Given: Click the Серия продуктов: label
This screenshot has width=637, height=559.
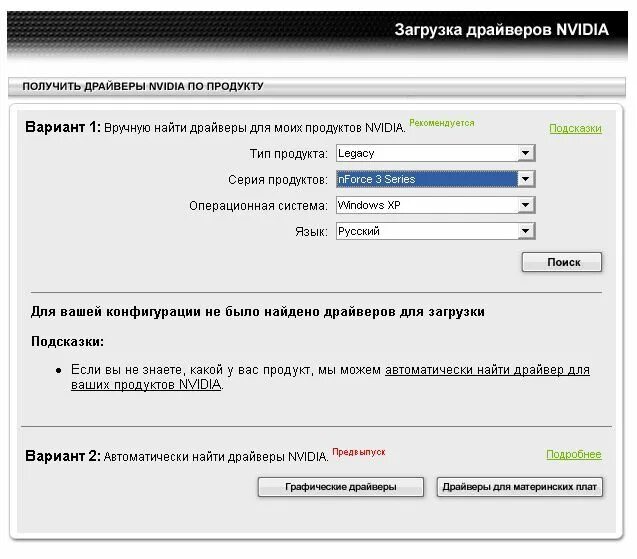Looking at the screenshot, I should point(278,180).
